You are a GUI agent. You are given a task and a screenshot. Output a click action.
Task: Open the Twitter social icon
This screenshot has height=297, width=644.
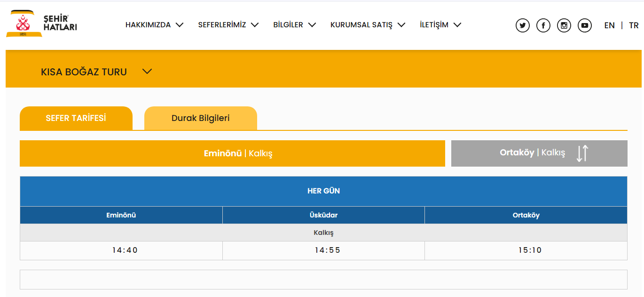click(x=522, y=25)
